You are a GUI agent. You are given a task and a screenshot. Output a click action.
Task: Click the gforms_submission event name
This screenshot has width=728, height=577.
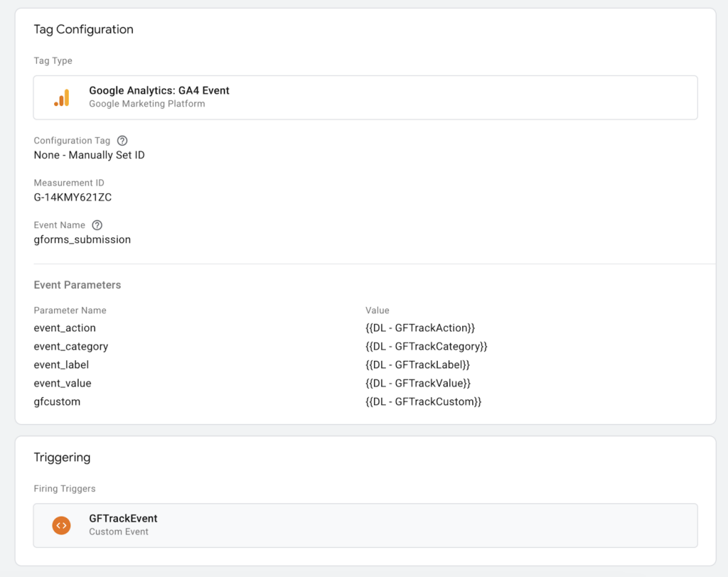tap(81, 239)
